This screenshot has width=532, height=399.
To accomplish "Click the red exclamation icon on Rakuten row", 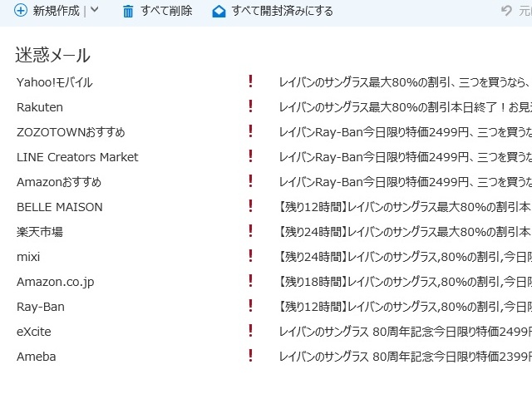I will (x=250, y=106).
